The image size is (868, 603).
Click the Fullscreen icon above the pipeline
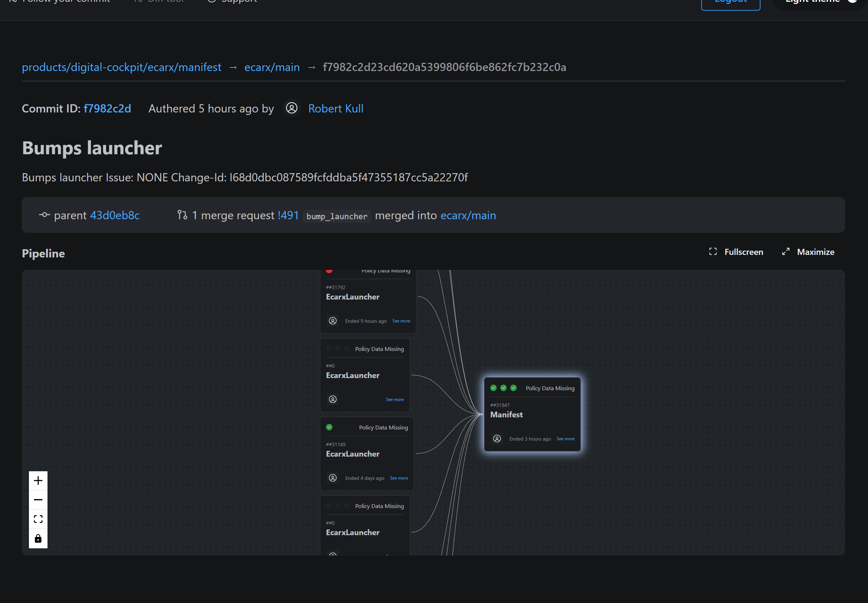pyautogui.click(x=713, y=252)
